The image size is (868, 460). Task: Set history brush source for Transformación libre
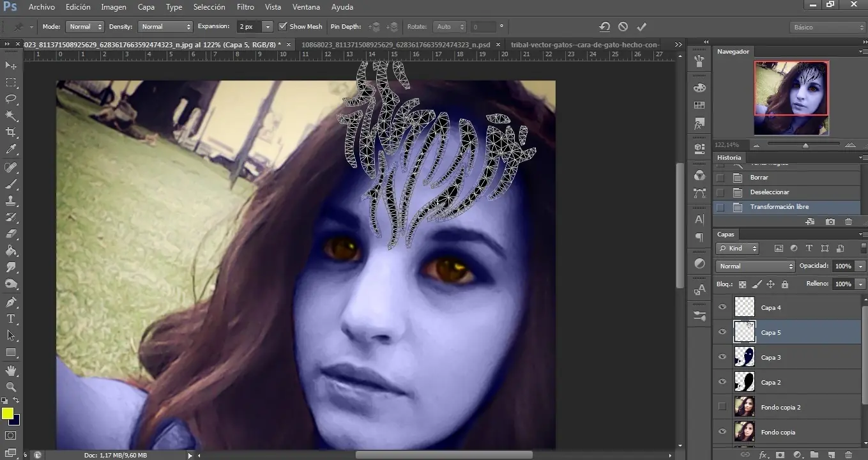point(720,207)
